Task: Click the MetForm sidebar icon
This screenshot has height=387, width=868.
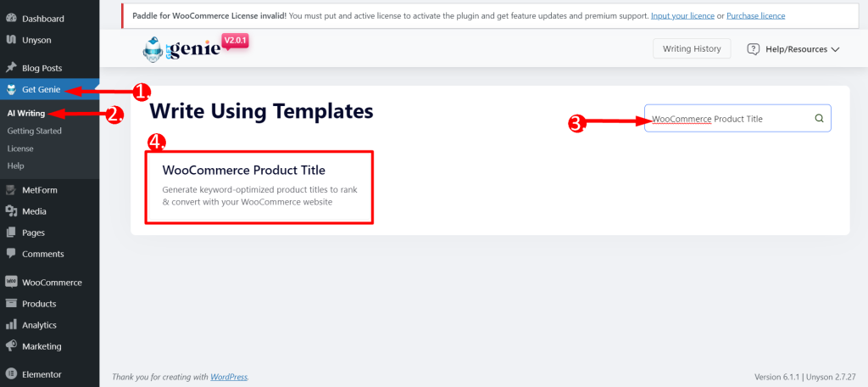Action: point(11,190)
